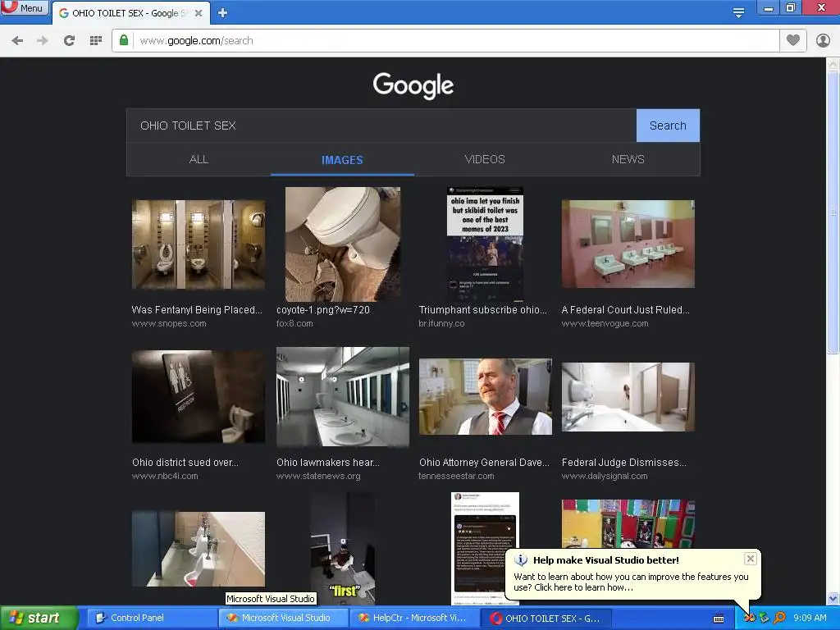
Task: Open the tweet screenshot thumbnail
Action: pos(485,549)
